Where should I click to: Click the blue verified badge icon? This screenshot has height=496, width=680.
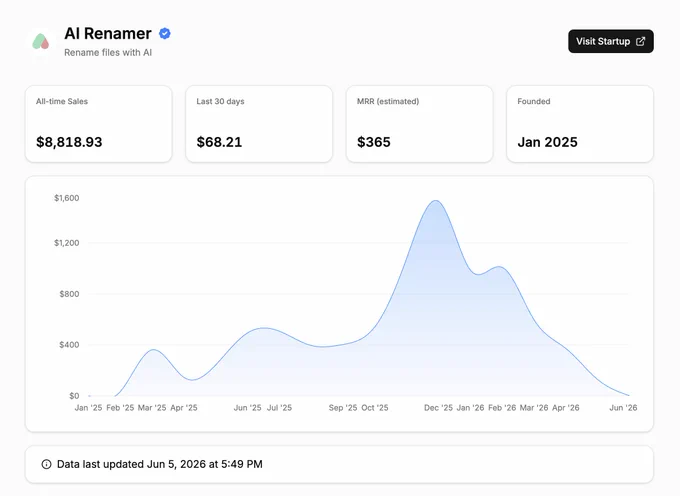point(165,33)
